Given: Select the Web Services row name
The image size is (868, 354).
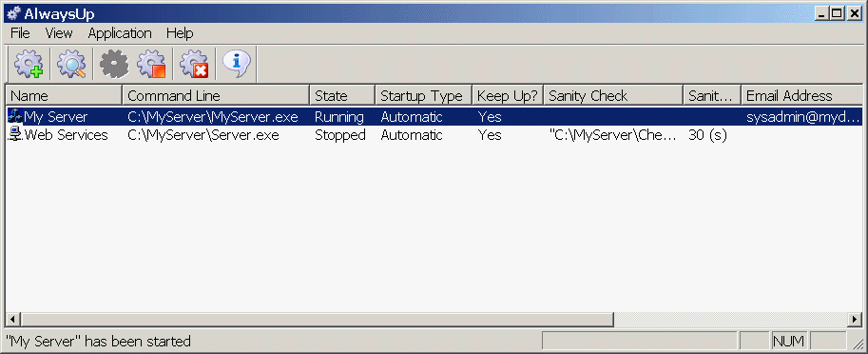Looking at the screenshot, I should 67,134.
